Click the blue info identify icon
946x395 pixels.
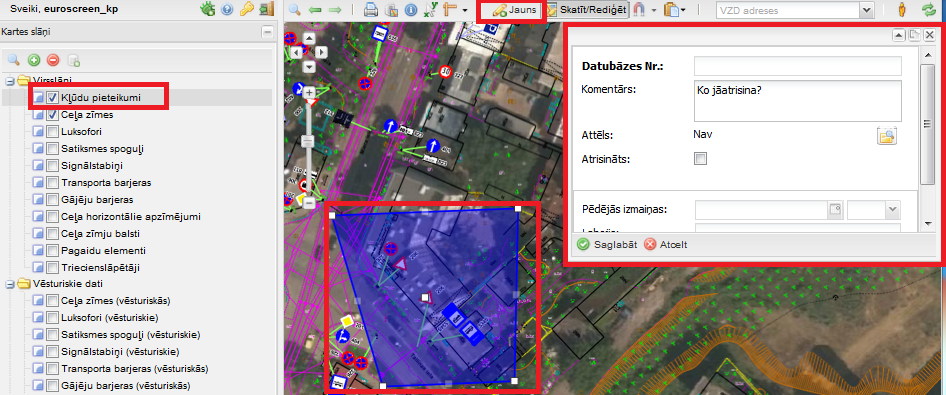click(411, 10)
